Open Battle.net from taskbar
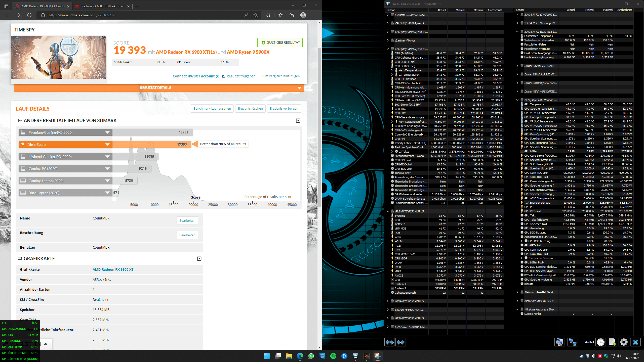The height and width of the screenshot is (362, 644). coord(344,356)
